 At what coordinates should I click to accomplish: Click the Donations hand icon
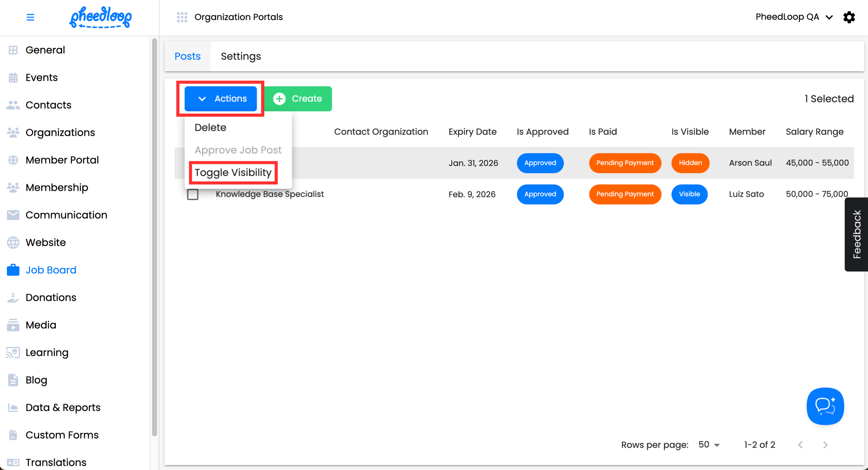tap(13, 298)
